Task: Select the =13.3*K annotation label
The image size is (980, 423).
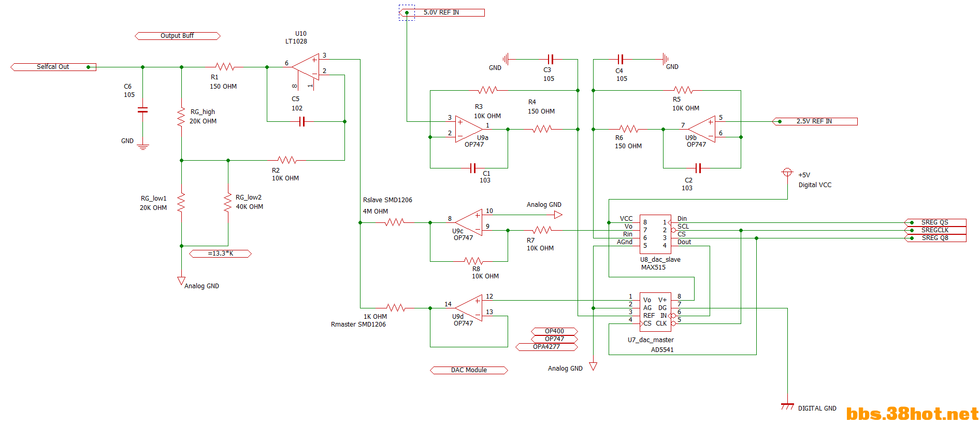Action: click(x=220, y=253)
